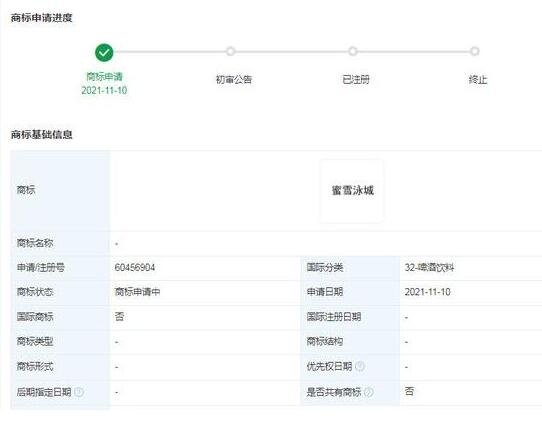542x421 pixels.
Task: Select the 初审公告 step label
Action: 234,79
